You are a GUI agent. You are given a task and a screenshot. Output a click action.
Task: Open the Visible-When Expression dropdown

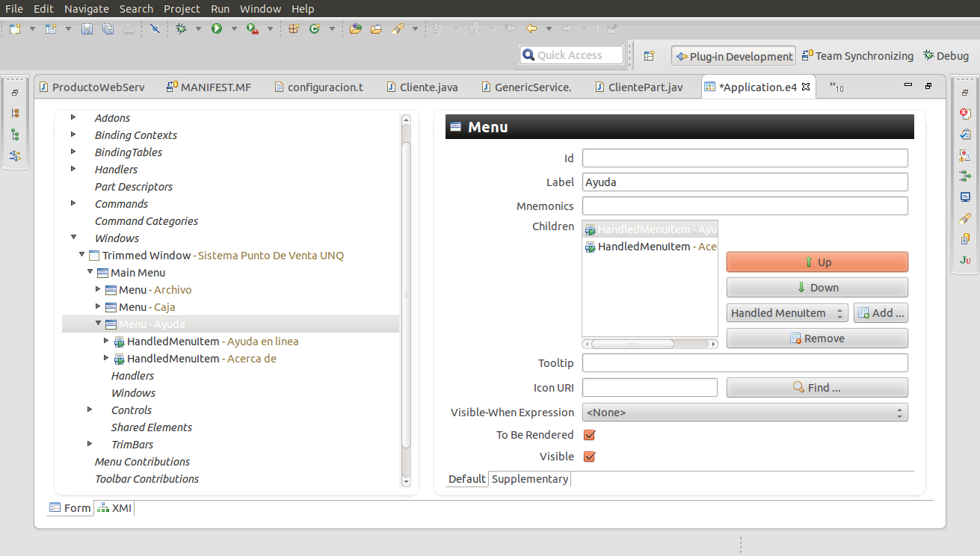tap(745, 413)
